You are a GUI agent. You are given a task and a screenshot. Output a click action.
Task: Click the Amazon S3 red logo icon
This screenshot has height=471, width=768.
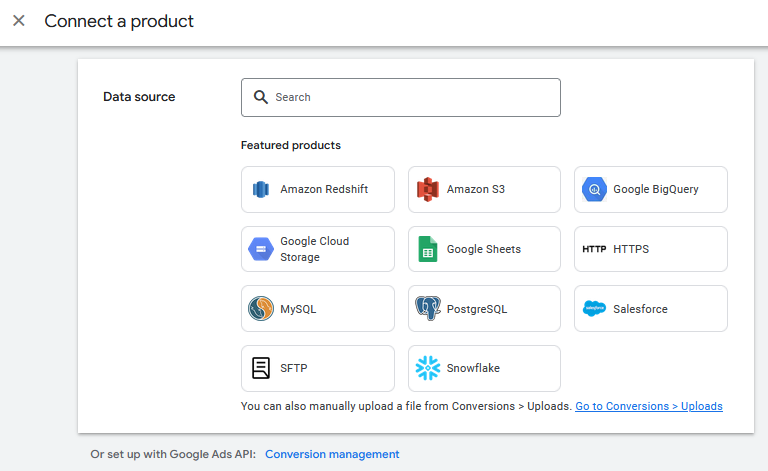(428, 189)
